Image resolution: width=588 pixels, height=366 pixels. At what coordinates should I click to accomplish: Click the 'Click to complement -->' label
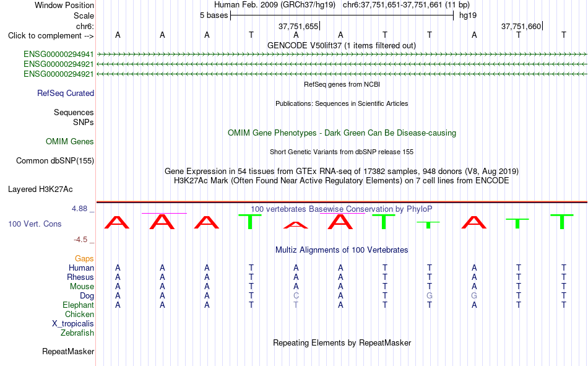[51, 36]
